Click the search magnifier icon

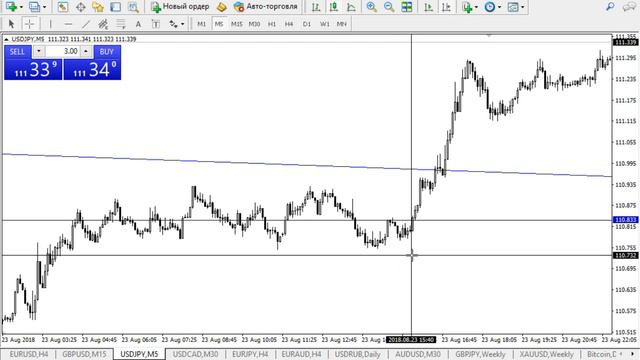[610, 7]
